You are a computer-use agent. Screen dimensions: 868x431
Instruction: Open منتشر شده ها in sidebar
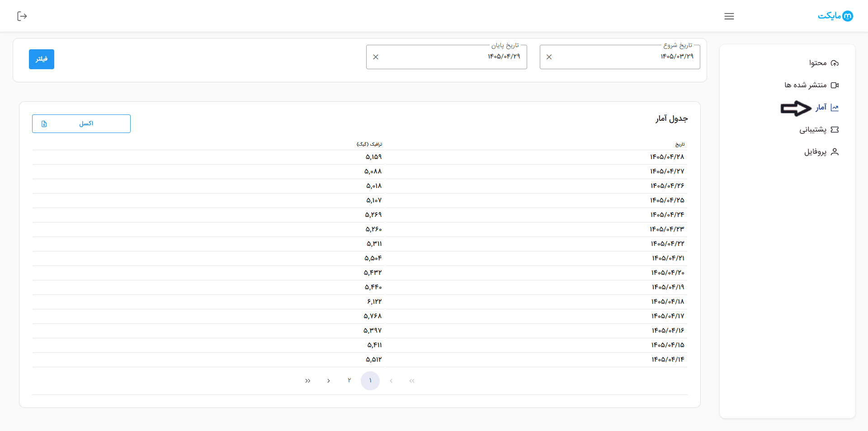click(811, 85)
